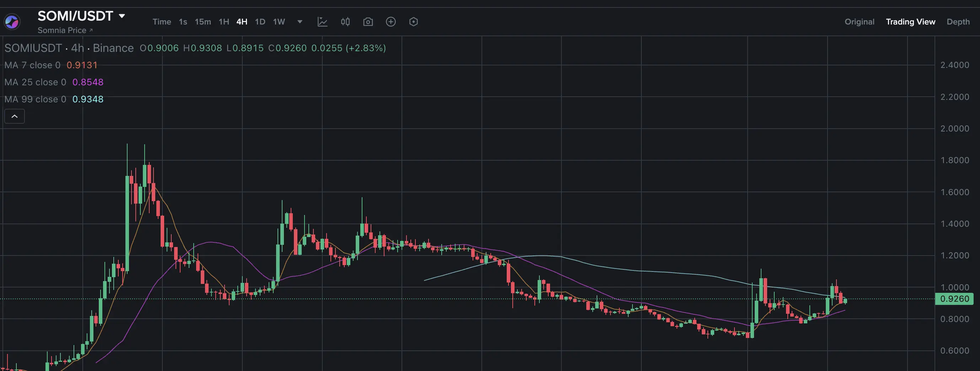This screenshot has height=371, width=980.
Task: Open the technical indicators line chart icon
Action: [x=322, y=22]
